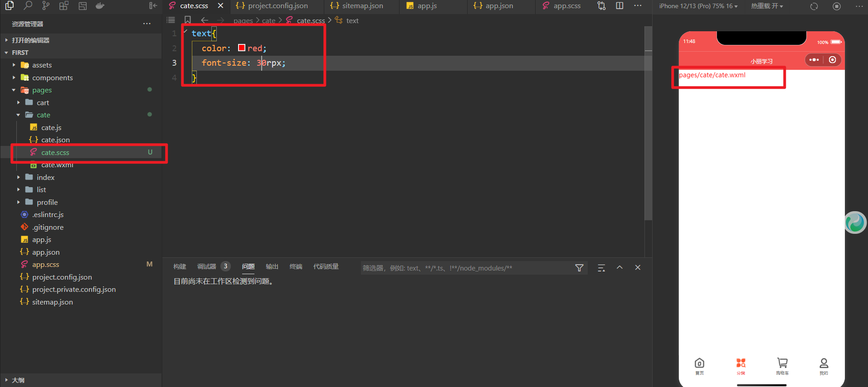Toggle the outline list icon in breadcrumb bar

coord(171,20)
